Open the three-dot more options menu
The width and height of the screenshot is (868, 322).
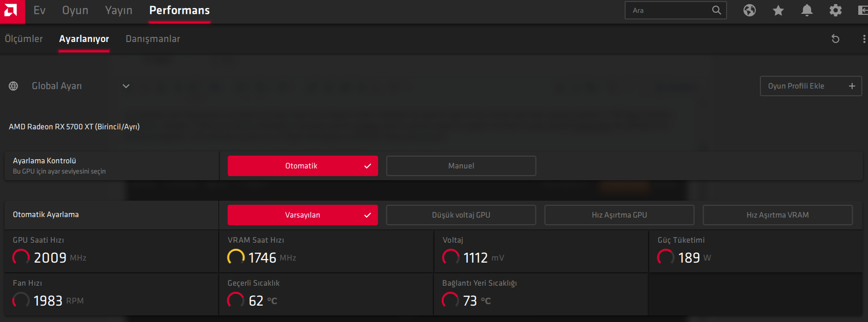[864, 39]
